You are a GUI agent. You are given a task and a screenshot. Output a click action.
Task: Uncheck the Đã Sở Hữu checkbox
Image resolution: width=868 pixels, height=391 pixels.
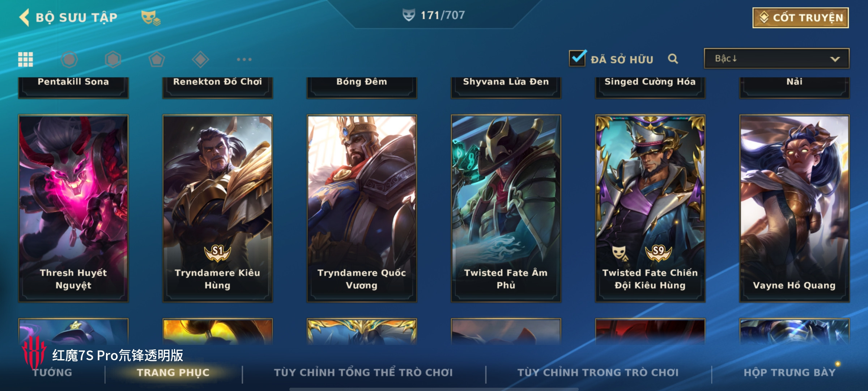(577, 58)
